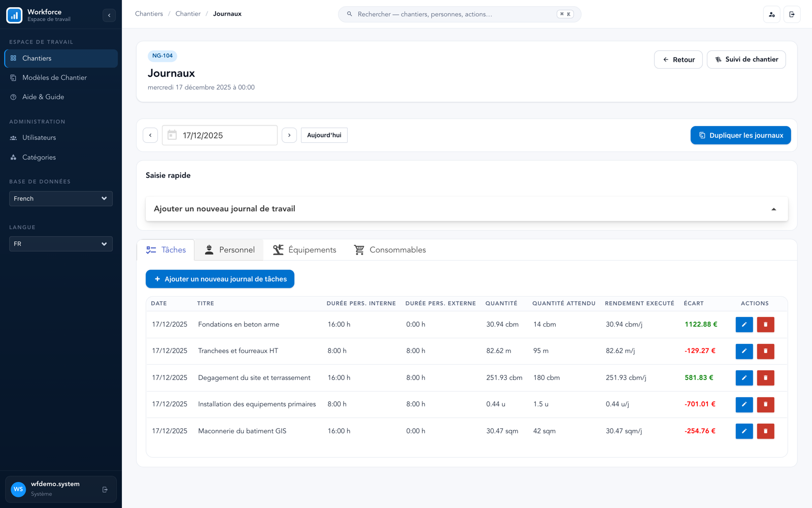Switch to the Personnel tab
812x508 pixels.
pos(229,250)
